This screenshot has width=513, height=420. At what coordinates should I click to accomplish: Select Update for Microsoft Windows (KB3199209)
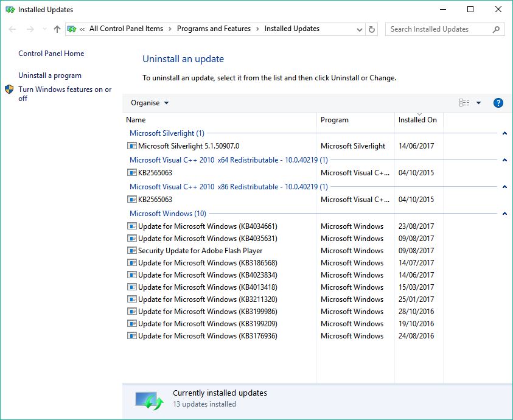(x=208, y=323)
